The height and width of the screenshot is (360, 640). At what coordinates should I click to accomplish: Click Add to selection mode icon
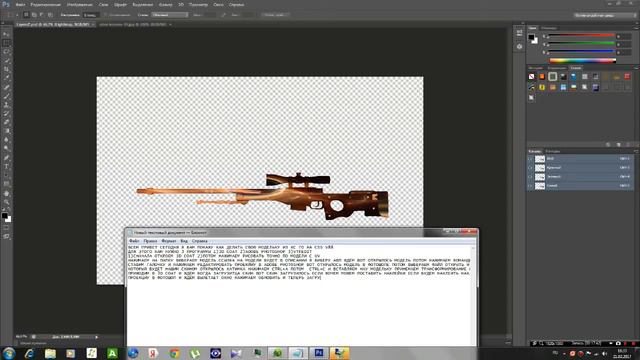click(x=34, y=15)
